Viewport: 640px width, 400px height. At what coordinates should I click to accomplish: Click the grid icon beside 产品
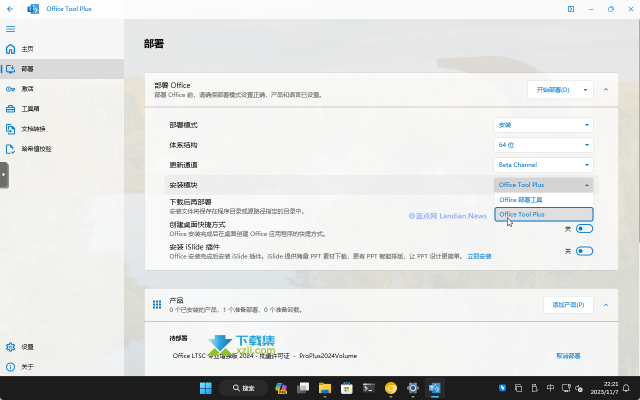pyautogui.click(x=157, y=304)
